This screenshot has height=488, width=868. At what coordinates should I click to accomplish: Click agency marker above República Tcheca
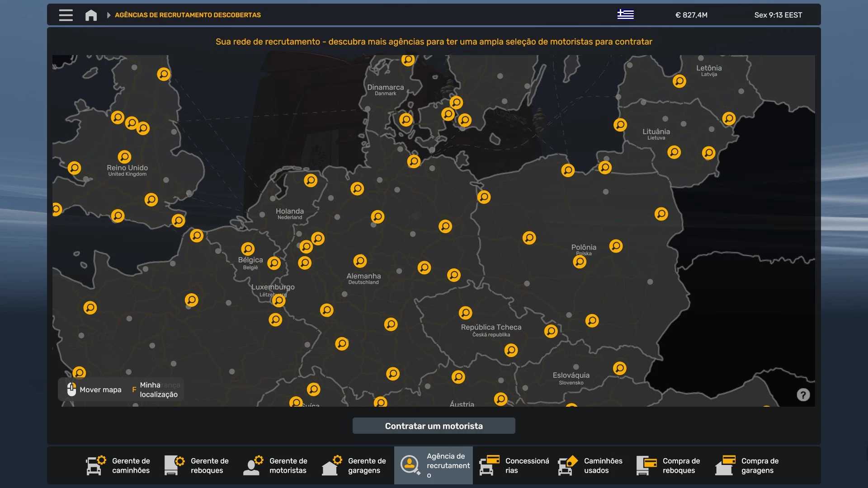click(465, 313)
